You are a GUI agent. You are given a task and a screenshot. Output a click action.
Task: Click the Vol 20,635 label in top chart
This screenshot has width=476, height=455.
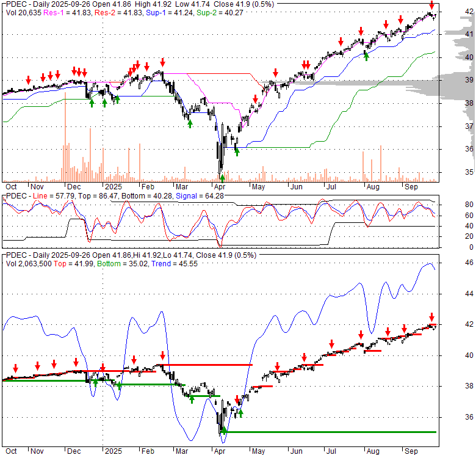click(23, 13)
